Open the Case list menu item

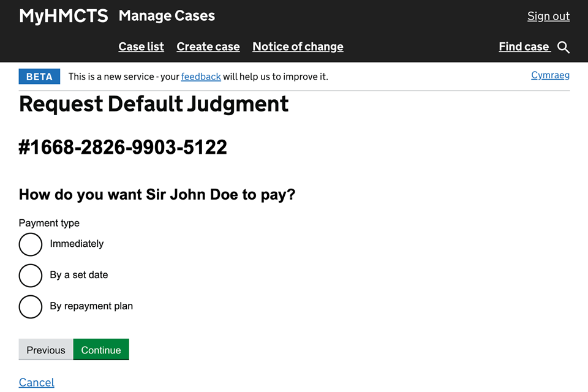[x=141, y=47]
